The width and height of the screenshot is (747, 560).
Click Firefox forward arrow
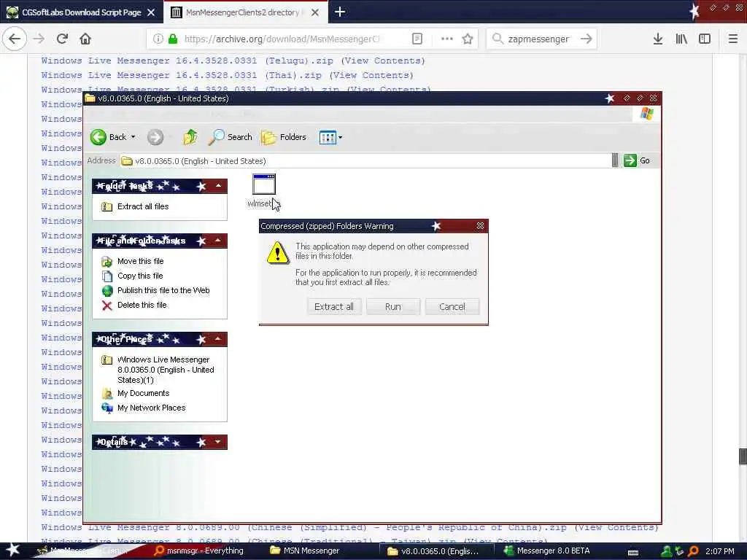coord(39,39)
